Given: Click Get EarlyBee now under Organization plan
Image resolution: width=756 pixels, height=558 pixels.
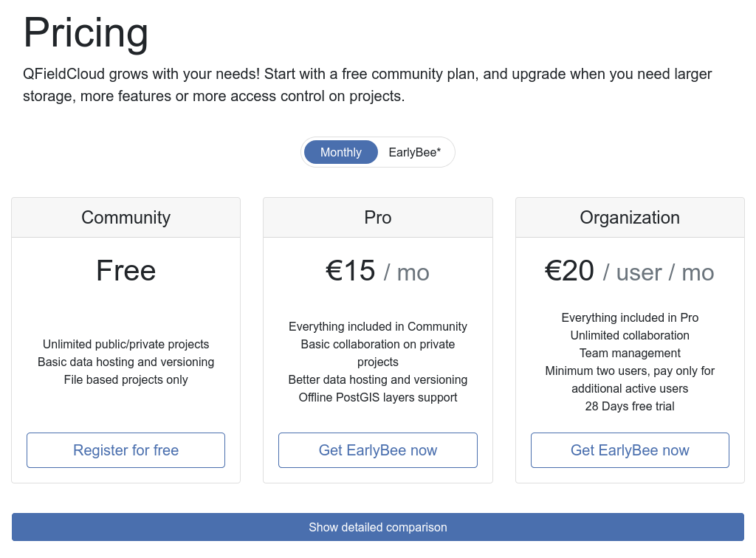Looking at the screenshot, I should (630, 450).
